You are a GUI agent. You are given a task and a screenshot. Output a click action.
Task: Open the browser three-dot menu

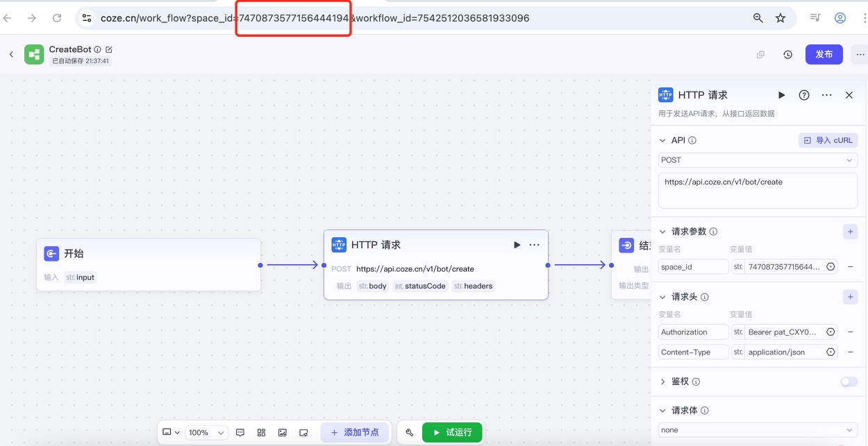[864, 18]
